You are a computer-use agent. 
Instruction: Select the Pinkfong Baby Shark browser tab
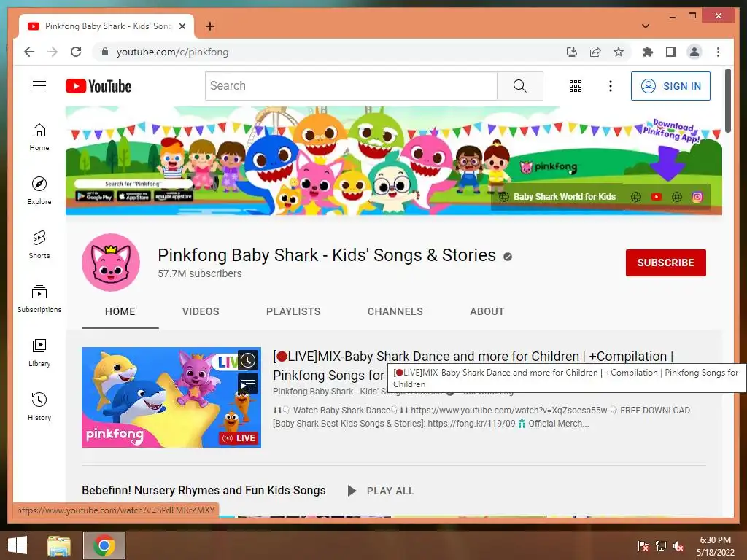pos(107,26)
